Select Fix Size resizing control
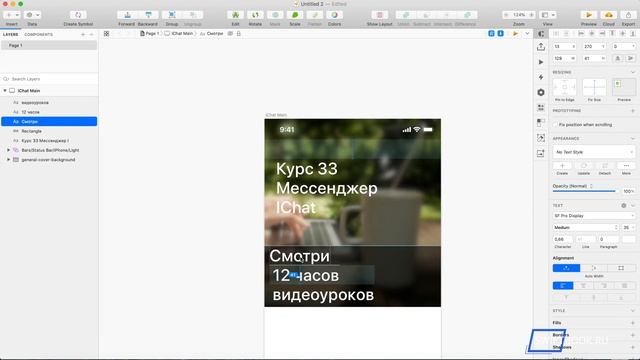640x360 pixels. pos(594,87)
